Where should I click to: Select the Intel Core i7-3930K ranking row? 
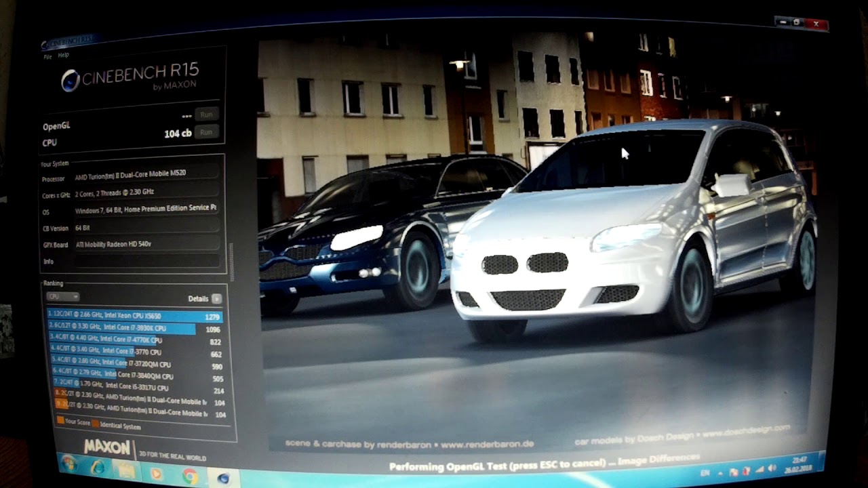pos(135,328)
